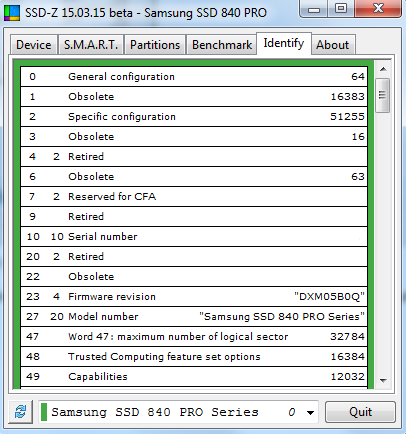
Task: Open the S.M.A.R.T. tab
Action: pos(91,45)
